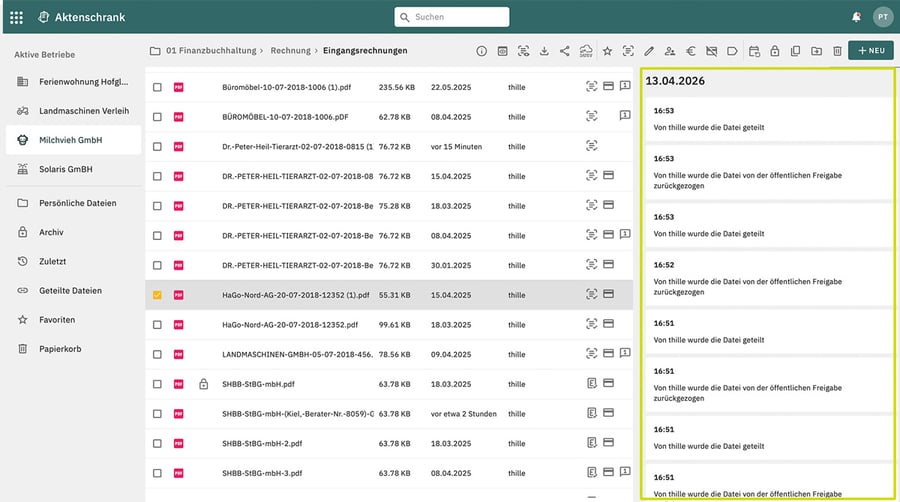Open Ferienwohnung Hofgl... in the sidebar
The width and height of the screenshot is (900, 502).
(x=73, y=82)
